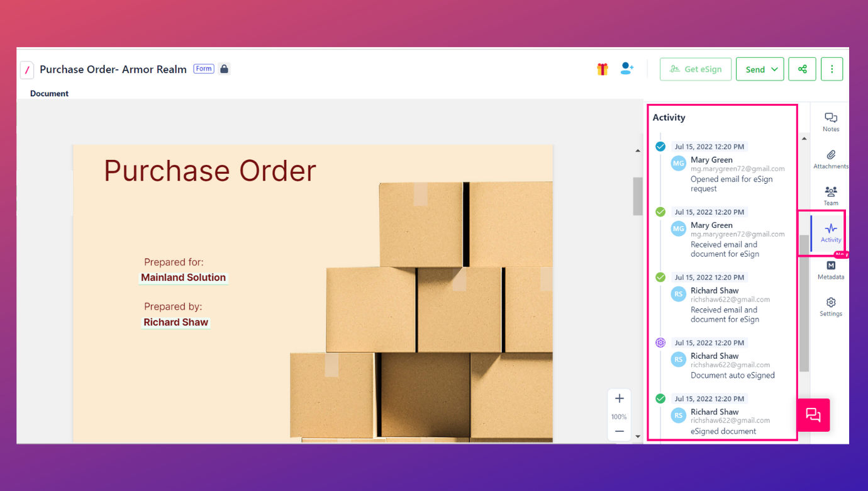The image size is (868, 491).
Task: Click the document title Purchase Order- Armor Realm
Action: tap(113, 69)
